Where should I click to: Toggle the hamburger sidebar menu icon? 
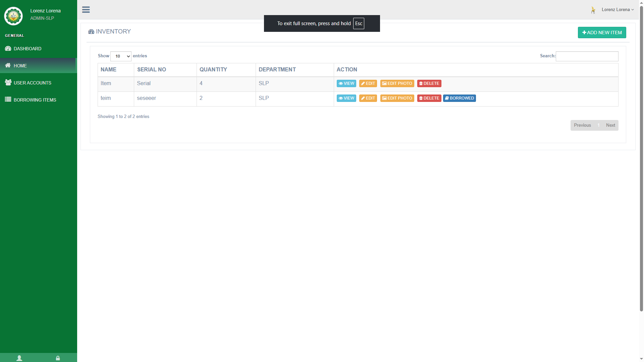tap(86, 10)
